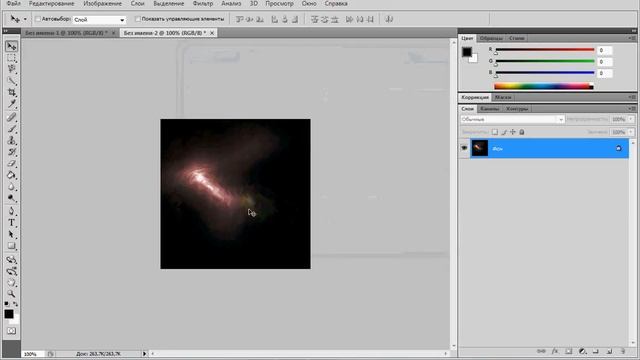Open the Color panel options menu
The width and height of the screenshot is (640, 360).
[x=632, y=38]
